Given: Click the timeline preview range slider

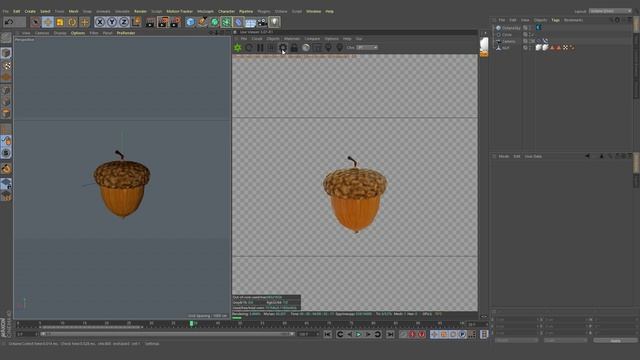Looking at the screenshot, I should [167, 334].
